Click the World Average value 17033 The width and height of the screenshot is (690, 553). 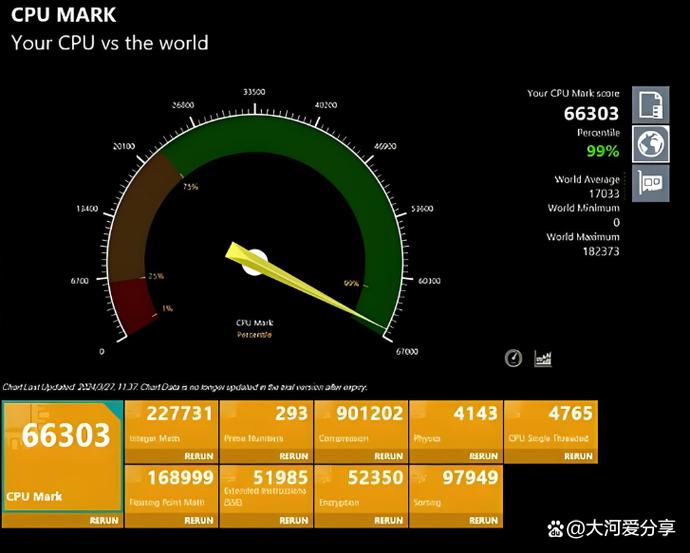602,194
